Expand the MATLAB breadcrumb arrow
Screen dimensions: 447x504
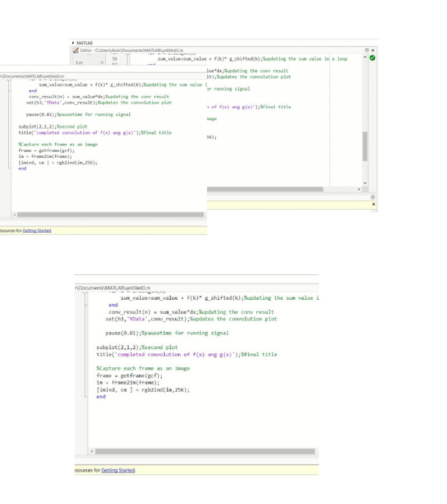pyautogui.click(x=73, y=42)
